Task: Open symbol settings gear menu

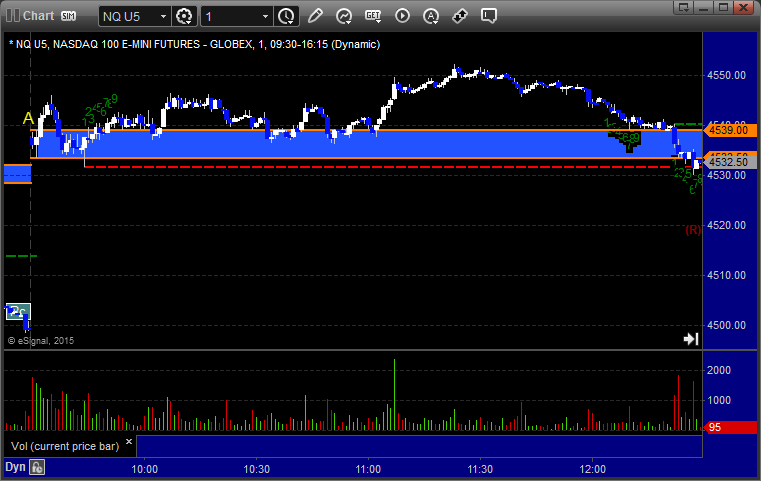Action: click(x=184, y=17)
